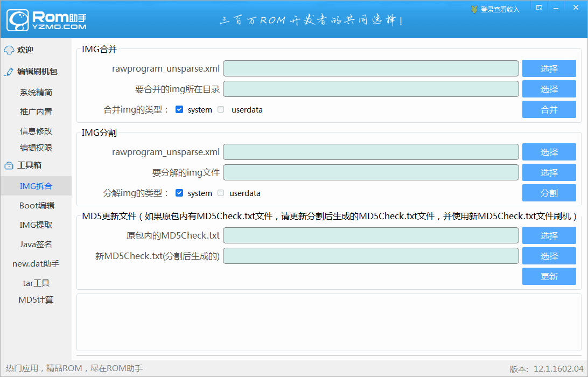Uncheck system under 分解img的类型
Screen dimensions: 588x377
point(179,193)
